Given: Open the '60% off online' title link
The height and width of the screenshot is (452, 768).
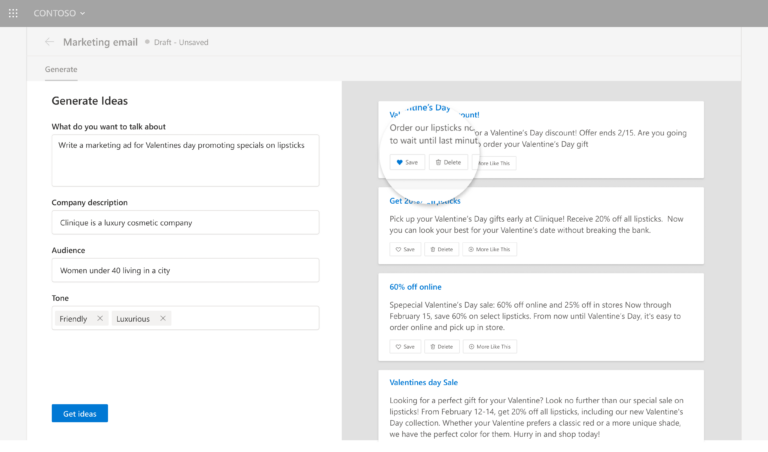Looking at the screenshot, I should [415, 287].
